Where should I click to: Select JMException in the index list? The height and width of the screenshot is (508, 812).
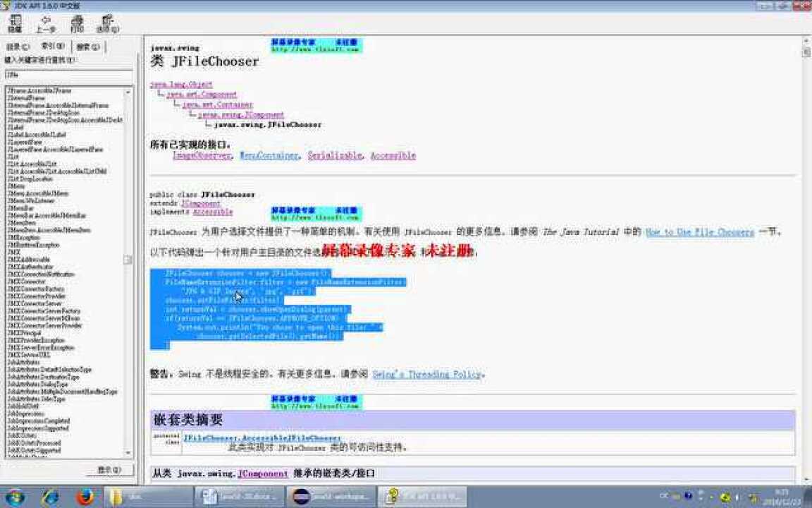[23, 237]
